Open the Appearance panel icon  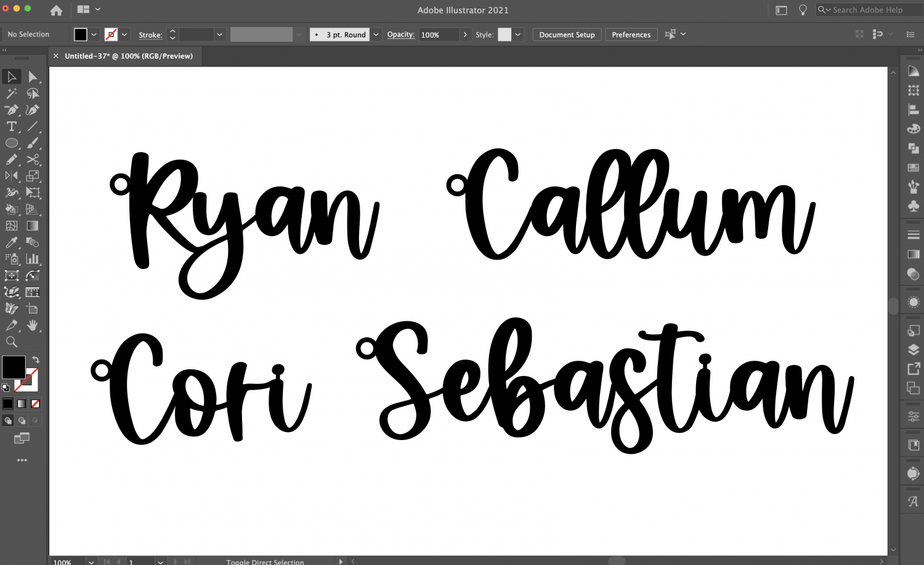click(x=914, y=302)
